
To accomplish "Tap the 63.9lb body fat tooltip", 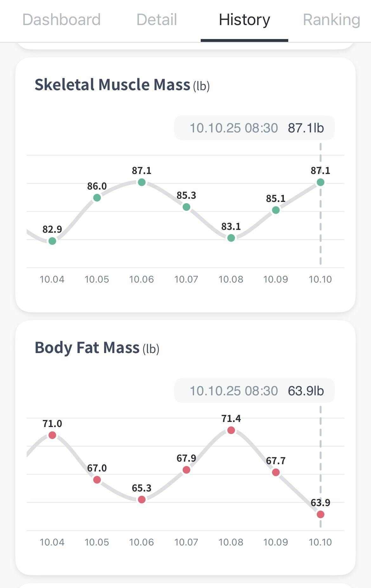I will pos(254,391).
